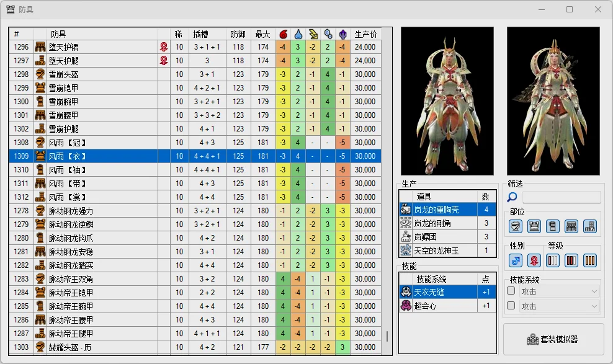The image size is (613, 364).
Task: Click the 天衣无缝 skill icon
Action: click(406, 292)
